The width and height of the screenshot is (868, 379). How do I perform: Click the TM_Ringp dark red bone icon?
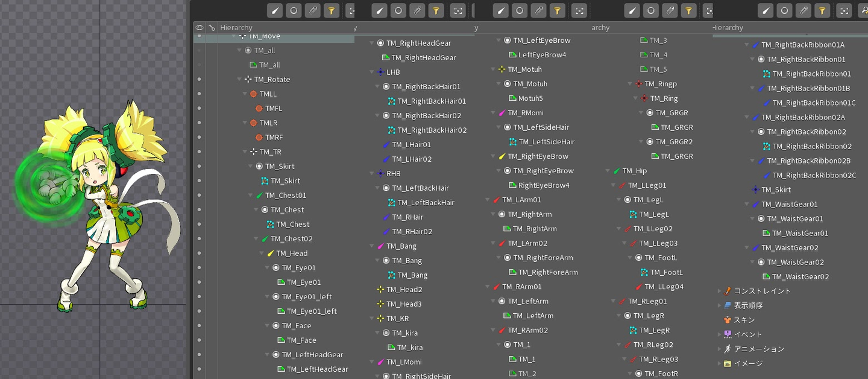point(638,84)
